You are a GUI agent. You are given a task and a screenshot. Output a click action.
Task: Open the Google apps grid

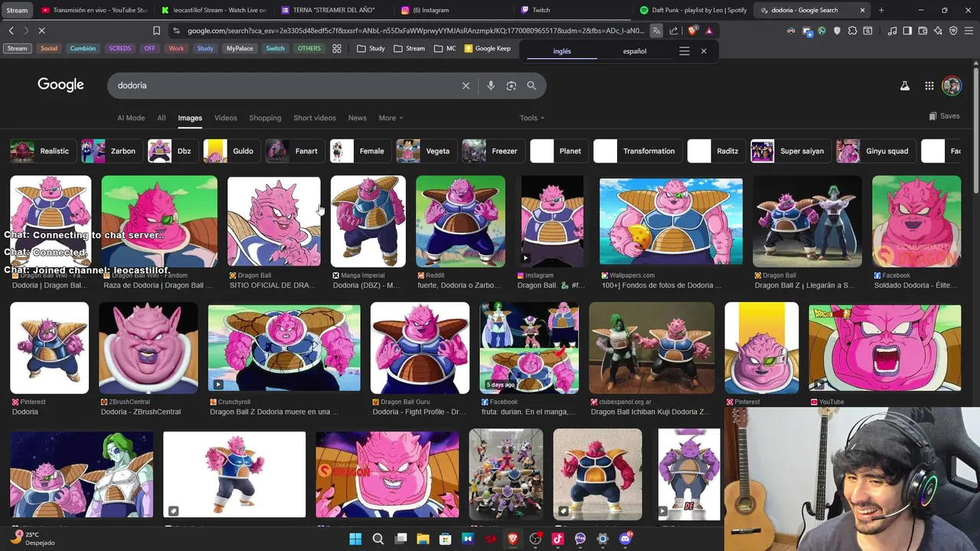tap(929, 86)
